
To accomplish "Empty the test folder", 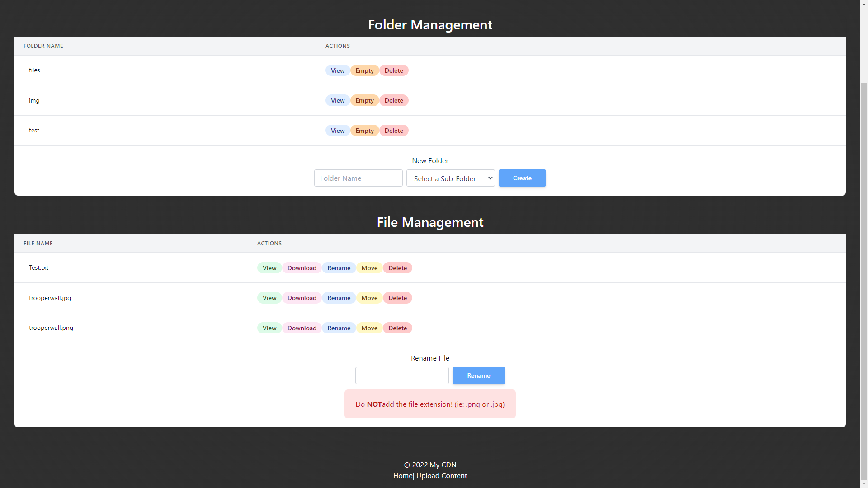I will (x=364, y=131).
